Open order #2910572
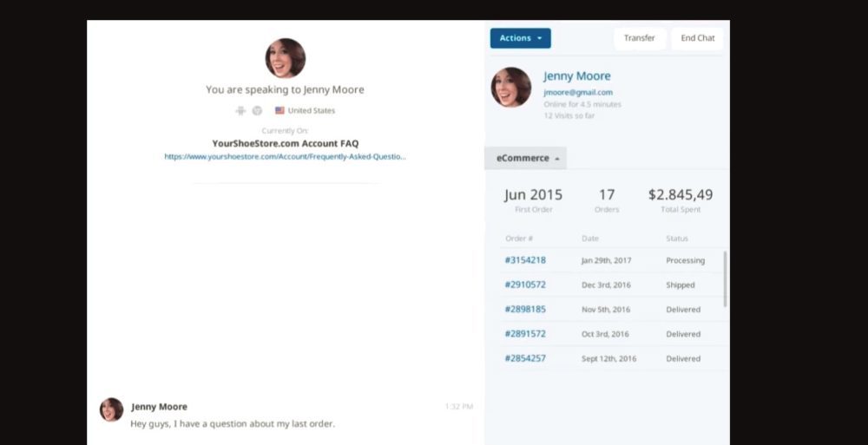 pos(525,285)
